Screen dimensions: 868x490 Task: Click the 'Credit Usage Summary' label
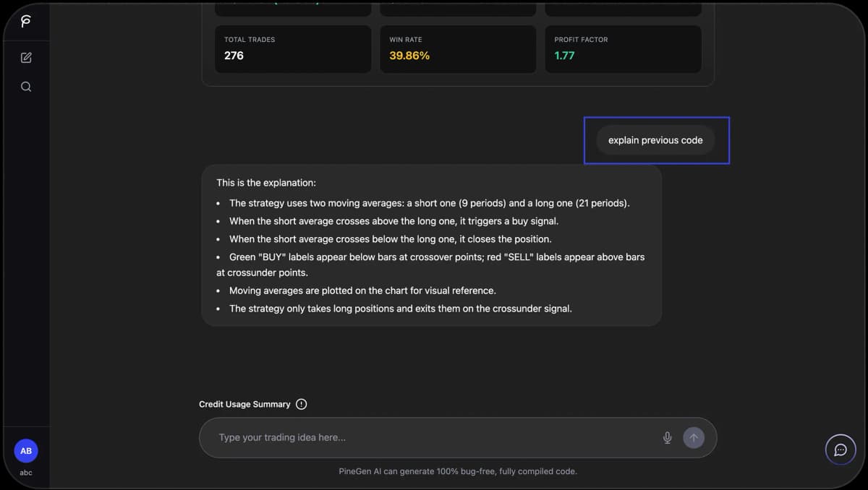pyautogui.click(x=244, y=404)
